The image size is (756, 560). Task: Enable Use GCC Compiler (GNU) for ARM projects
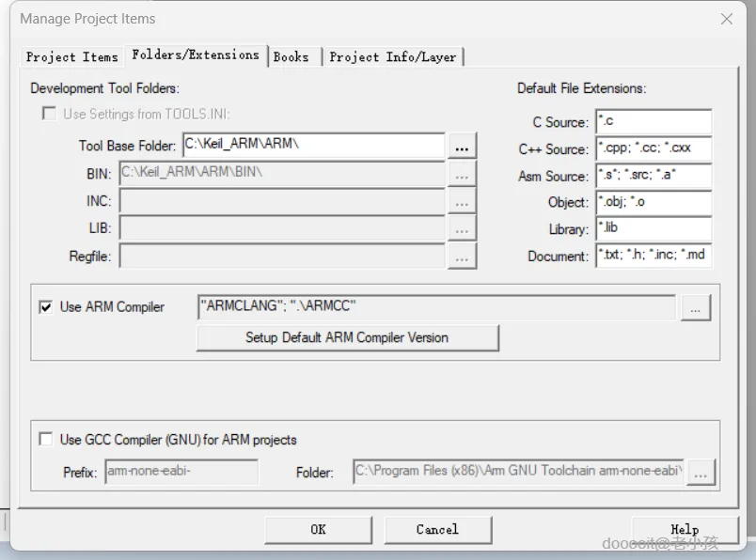(46, 439)
